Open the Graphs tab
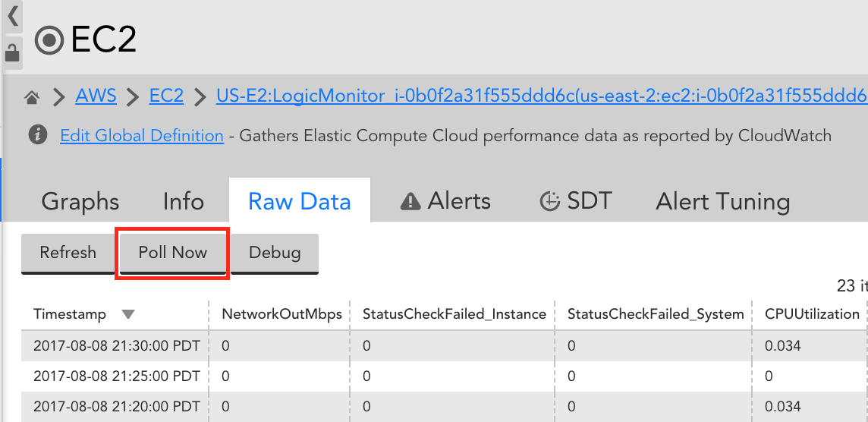Screen dimensions: 868x422 click(80, 202)
